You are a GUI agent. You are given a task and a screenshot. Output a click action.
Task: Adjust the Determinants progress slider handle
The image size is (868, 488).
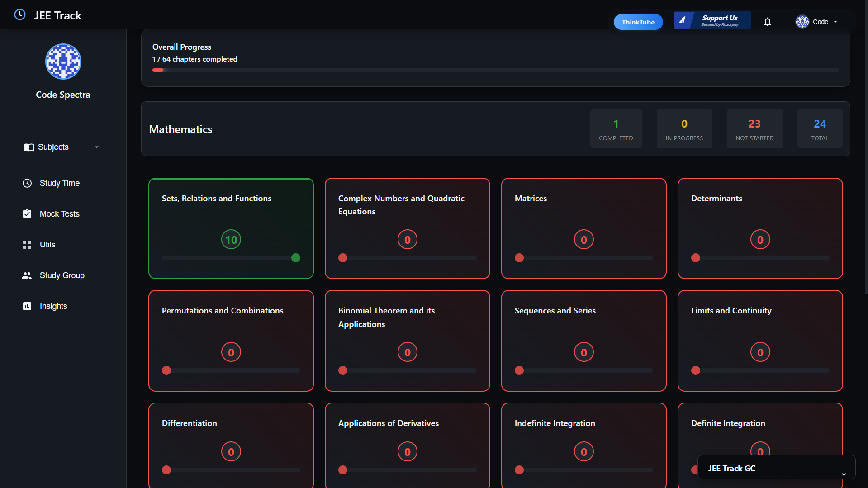pyautogui.click(x=696, y=258)
